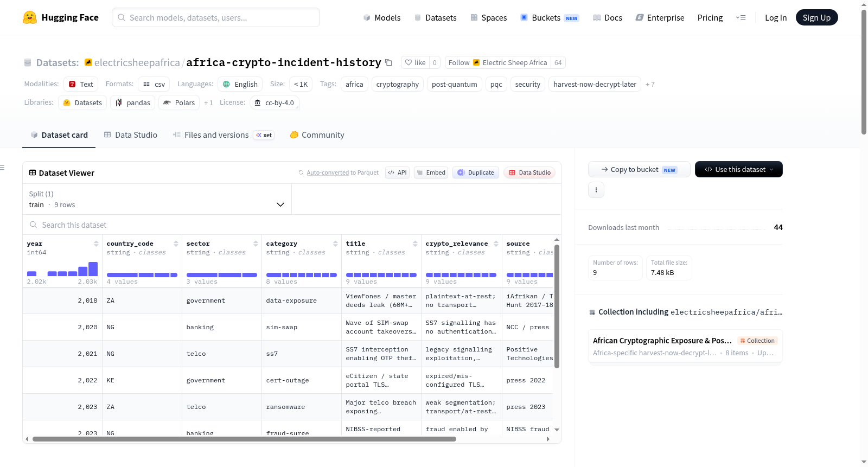The width and height of the screenshot is (868, 467).
Task: Go to the Pricing page
Action: tap(710, 17)
